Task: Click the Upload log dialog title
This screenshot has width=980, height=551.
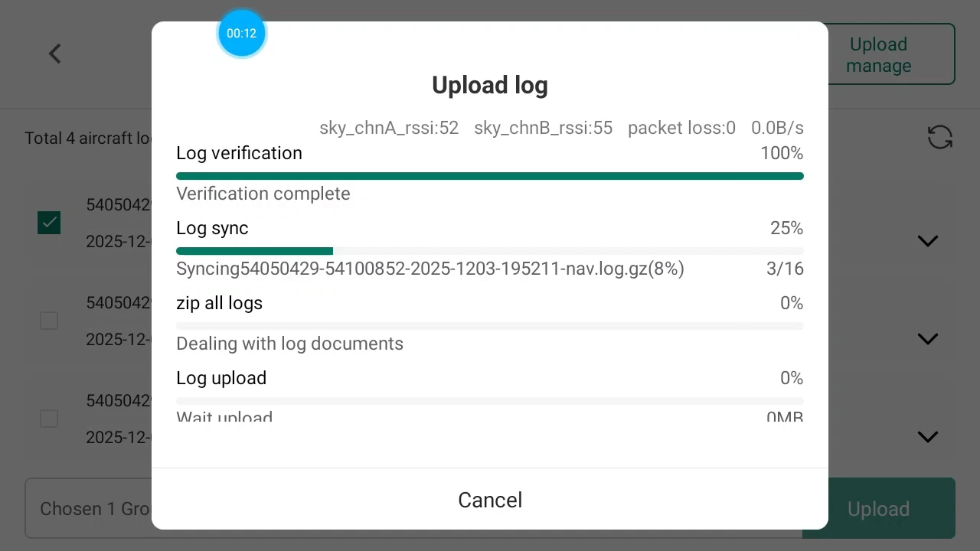Action: point(490,85)
